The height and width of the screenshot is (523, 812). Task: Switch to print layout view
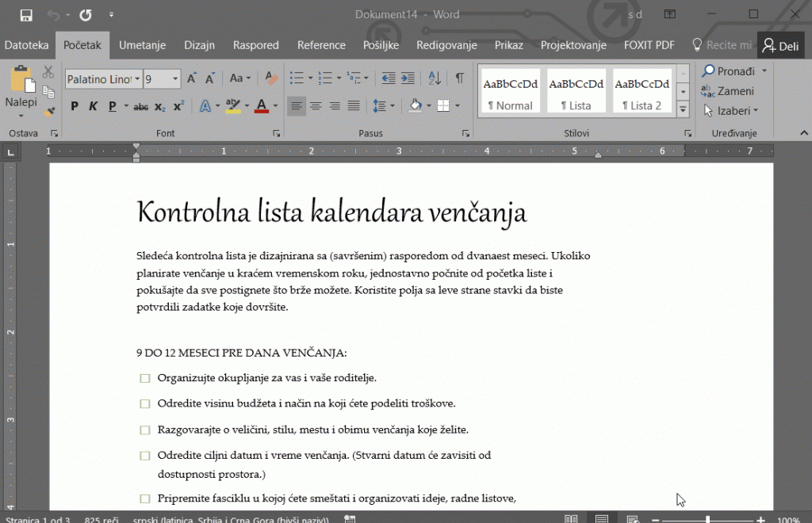click(x=601, y=518)
